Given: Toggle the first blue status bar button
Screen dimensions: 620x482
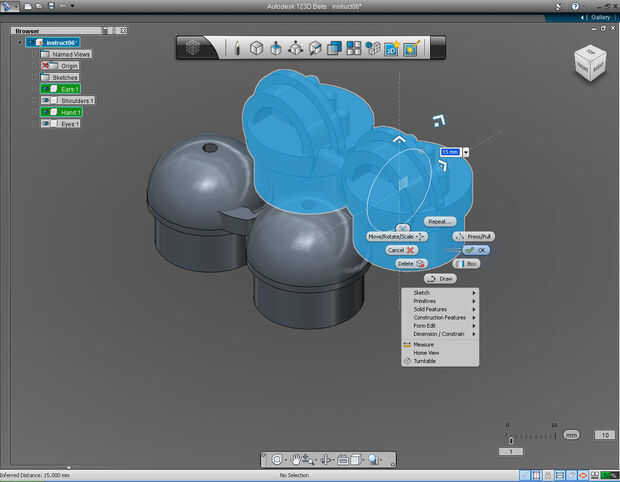Looking at the screenshot, I should click(x=524, y=475).
